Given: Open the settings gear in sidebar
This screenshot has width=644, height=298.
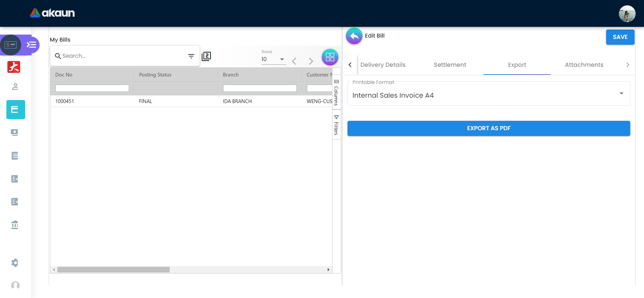Looking at the screenshot, I should click(15, 263).
